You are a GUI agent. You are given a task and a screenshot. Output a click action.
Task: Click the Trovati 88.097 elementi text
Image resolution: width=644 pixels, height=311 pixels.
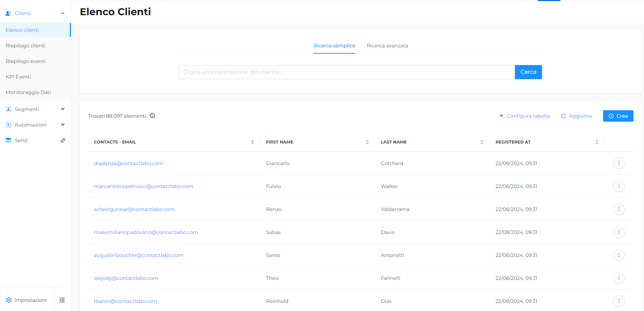pos(118,116)
